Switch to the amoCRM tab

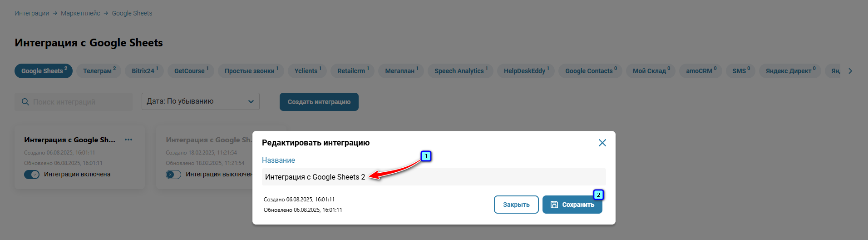point(701,71)
